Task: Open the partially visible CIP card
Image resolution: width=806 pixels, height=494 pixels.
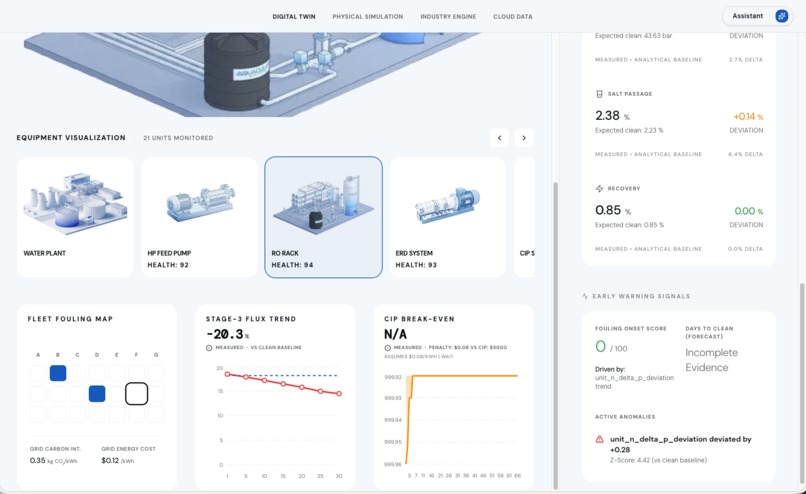Action: click(x=524, y=217)
